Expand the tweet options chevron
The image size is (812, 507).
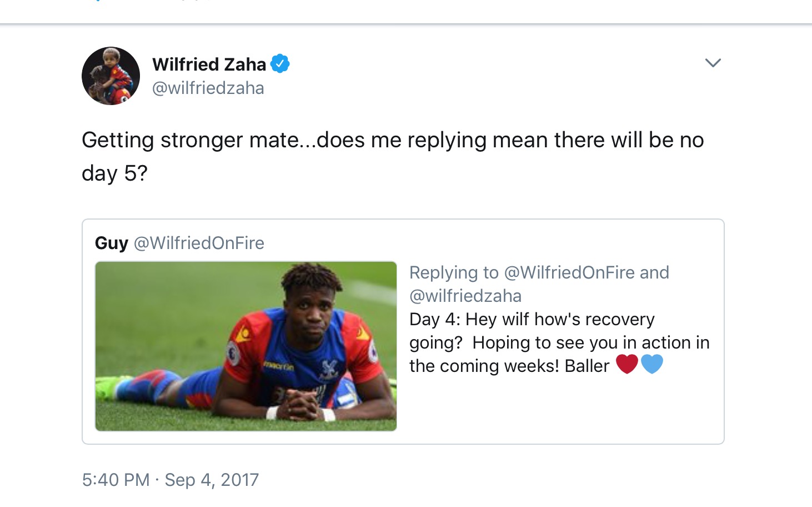[713, 63]
